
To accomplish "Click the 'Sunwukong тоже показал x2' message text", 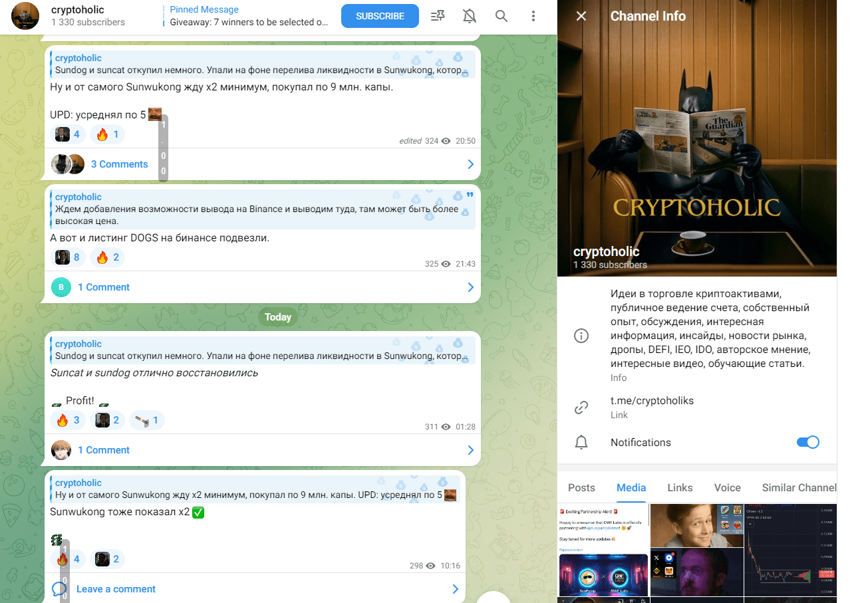I will 119,513.
